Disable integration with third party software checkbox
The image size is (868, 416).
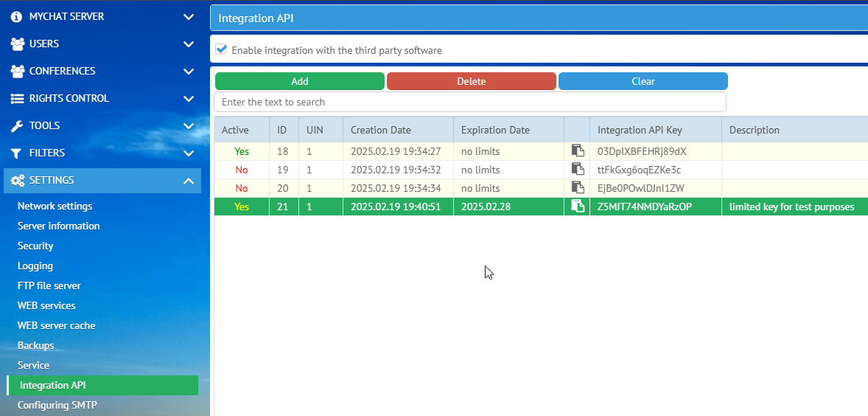(220, 50)
